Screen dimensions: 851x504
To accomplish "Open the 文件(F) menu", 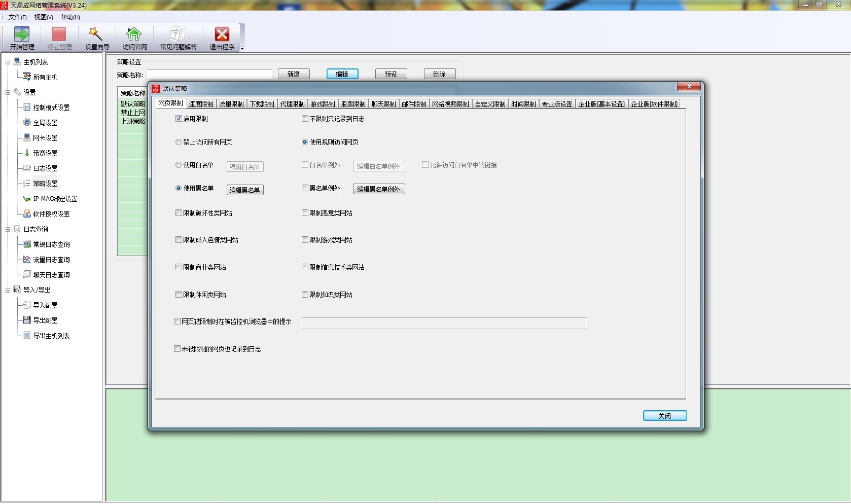I will pos(17,17).
